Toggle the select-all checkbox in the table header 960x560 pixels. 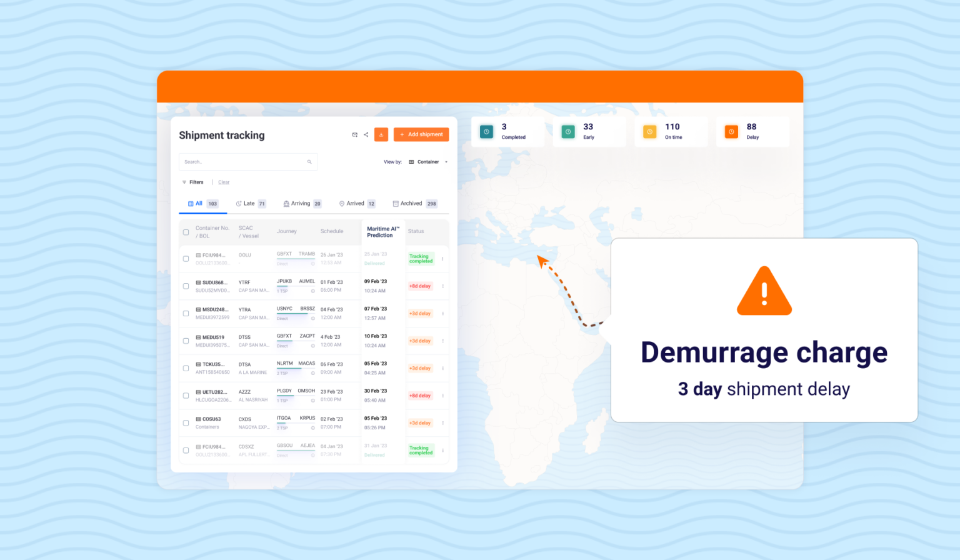pyautogui.click(x=186, y=232)
